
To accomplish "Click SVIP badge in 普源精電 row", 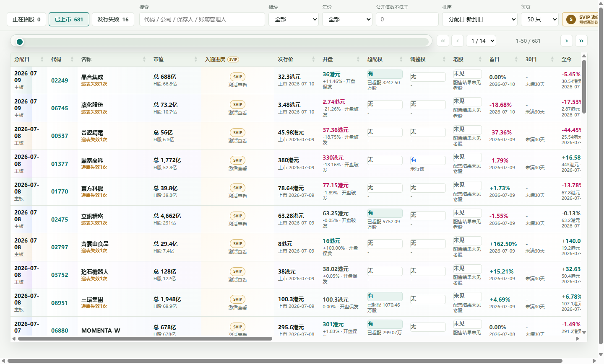I will tap(238, 133).
